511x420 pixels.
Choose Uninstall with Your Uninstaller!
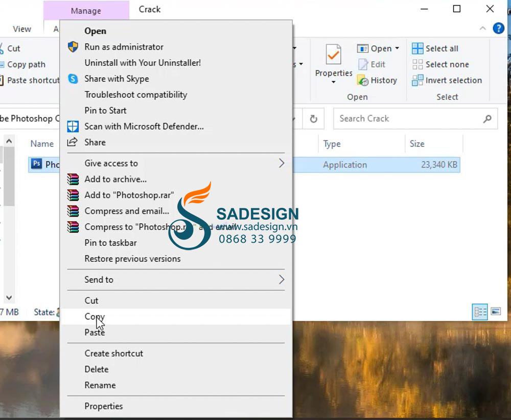(x=176, y=63)
